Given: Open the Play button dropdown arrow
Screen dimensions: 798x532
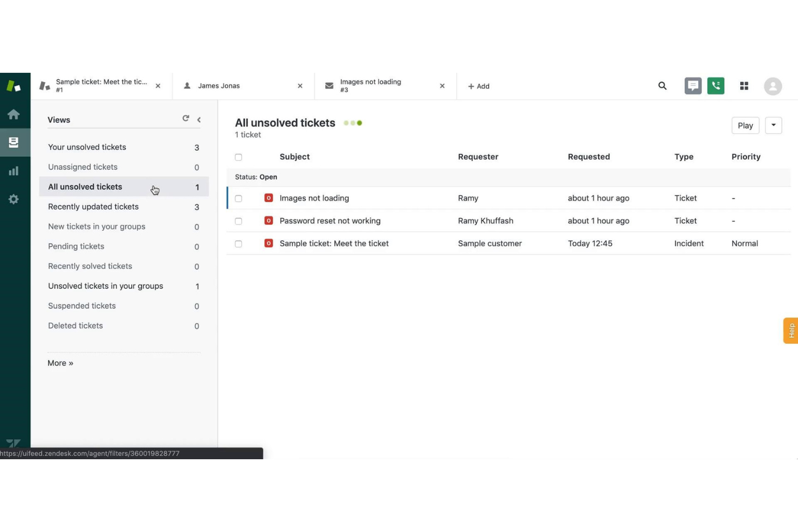Looking at the screenshot, I should pyautogui.click(x=773, y=125).
